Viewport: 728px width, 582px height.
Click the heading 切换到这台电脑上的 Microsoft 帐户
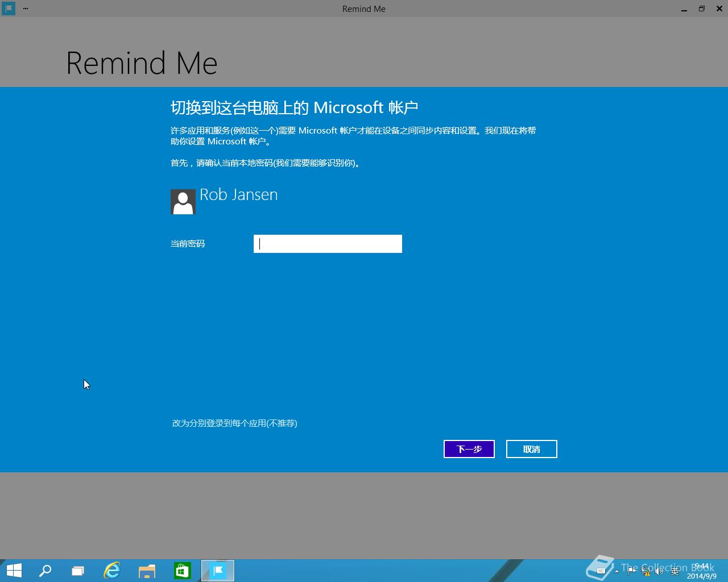[295, 107]
